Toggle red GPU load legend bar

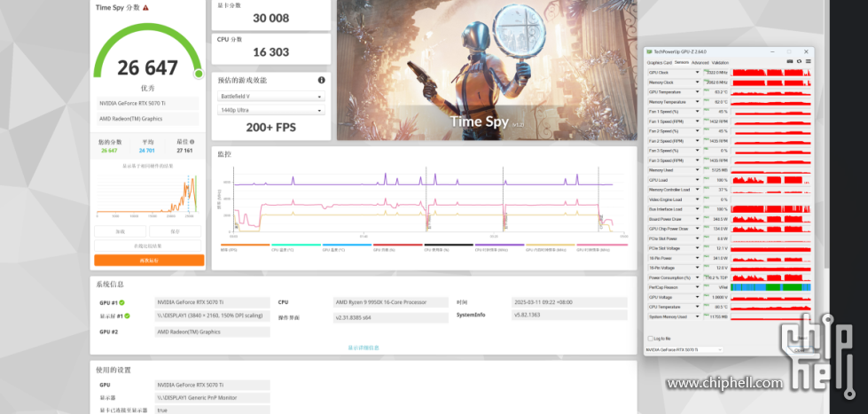[x=398, y=245]
